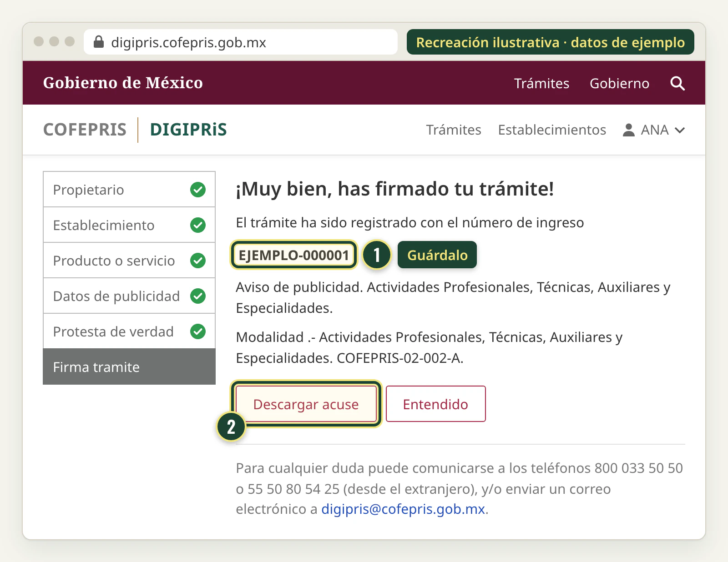Image resolution: width=728 pixels, height=562 pixels.
Task: Open the digipris@cofepris.gob.mx email link
Action: [x=403, y=509]
